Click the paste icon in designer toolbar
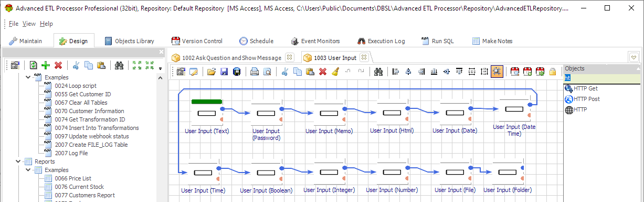644x202 pixels. tap(310, 72)
